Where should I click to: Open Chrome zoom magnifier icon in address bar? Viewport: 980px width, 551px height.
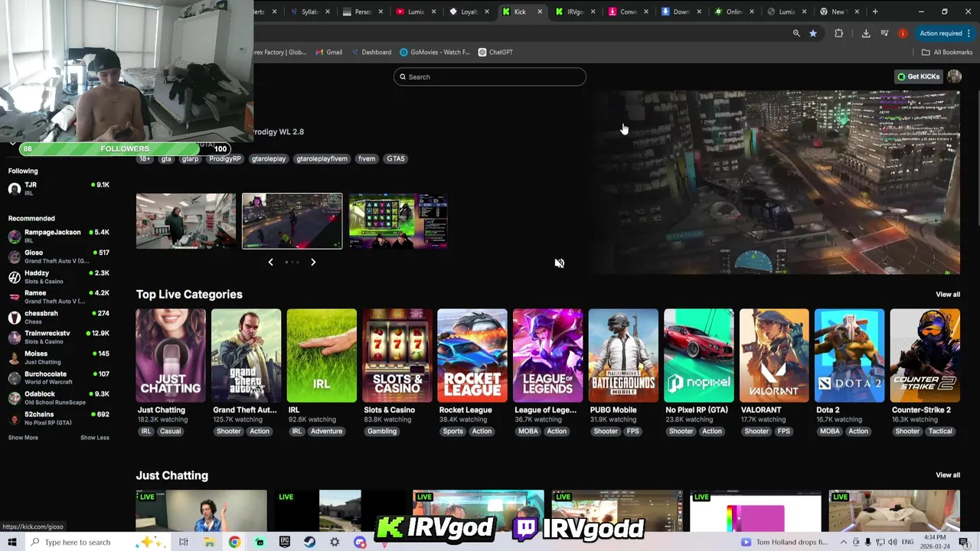pyautogui.click(x=796, y=33)
